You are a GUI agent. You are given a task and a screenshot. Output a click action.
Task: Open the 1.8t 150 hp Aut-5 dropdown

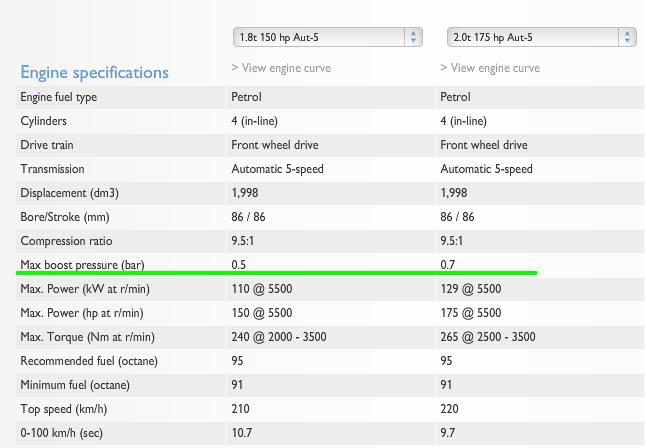[320, 37]
